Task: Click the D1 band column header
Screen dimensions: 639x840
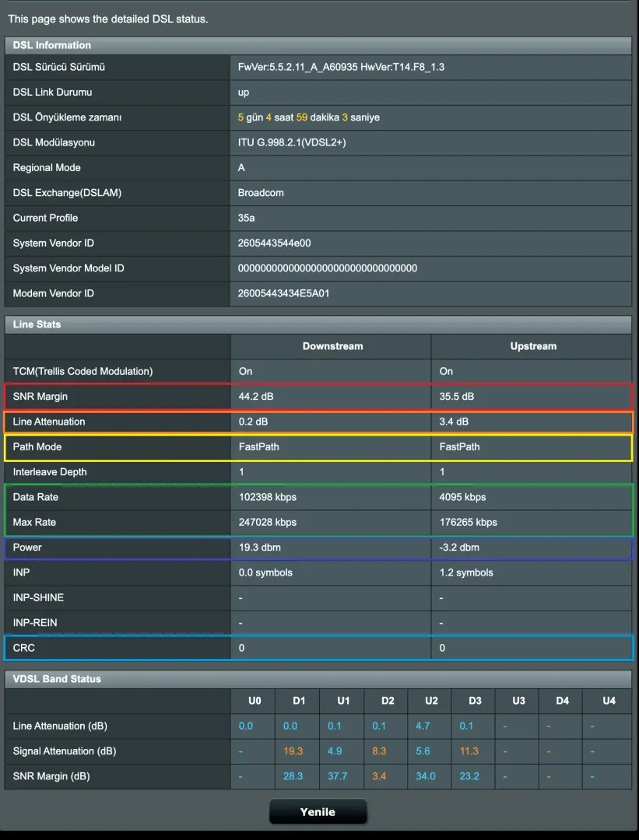Action: coord(299,701)
